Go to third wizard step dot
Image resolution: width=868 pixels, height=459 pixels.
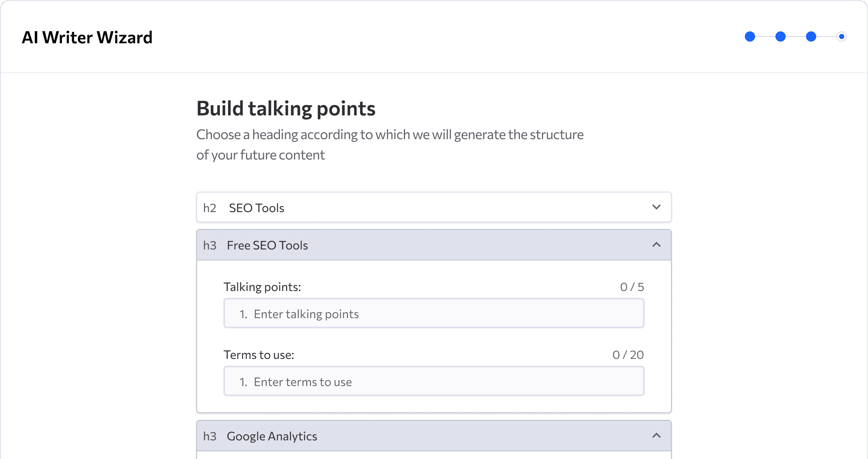click(x=811, y=36)
